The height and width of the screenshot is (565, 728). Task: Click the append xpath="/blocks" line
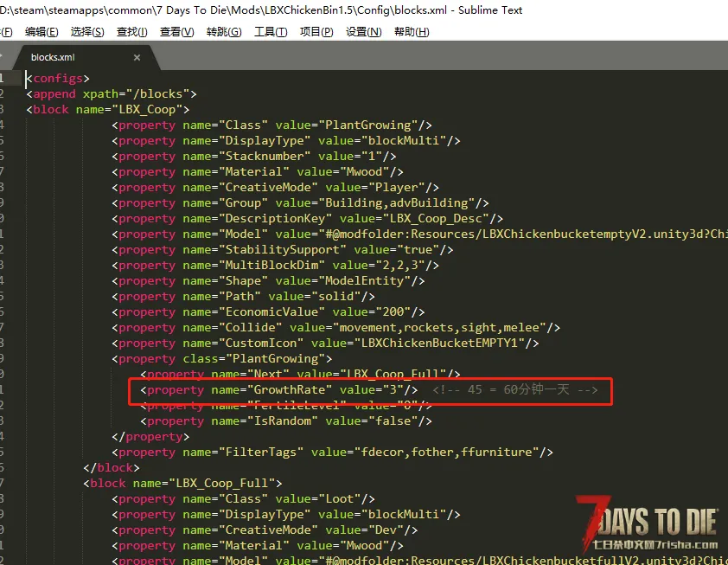[112, 93]
